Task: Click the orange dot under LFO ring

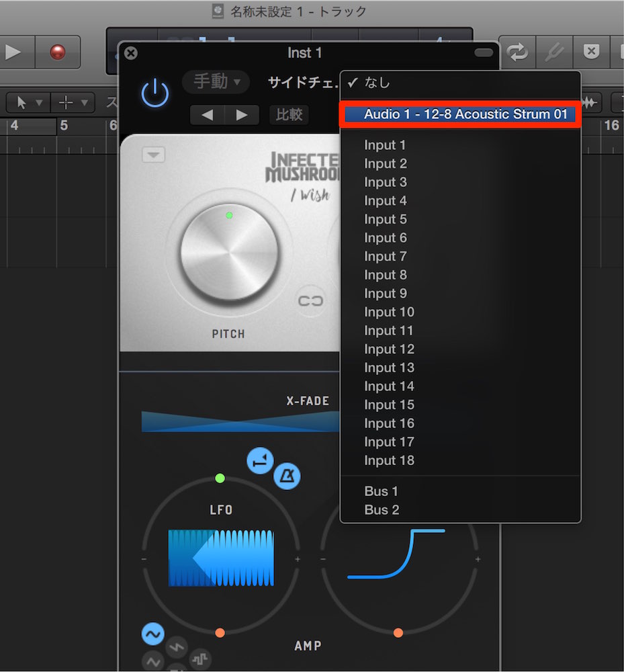Action: pyautogui.click(x=220, y=633)
